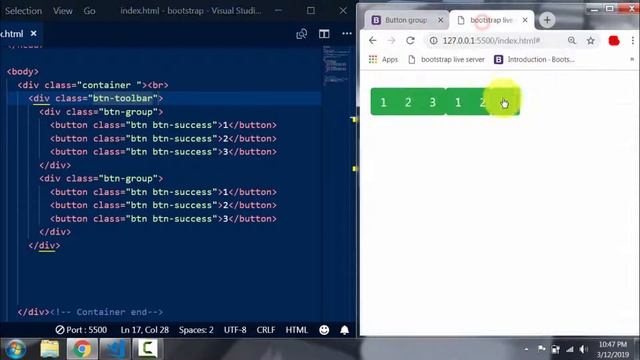Show hidden system tray icons arrow

(x=526, y=349)
